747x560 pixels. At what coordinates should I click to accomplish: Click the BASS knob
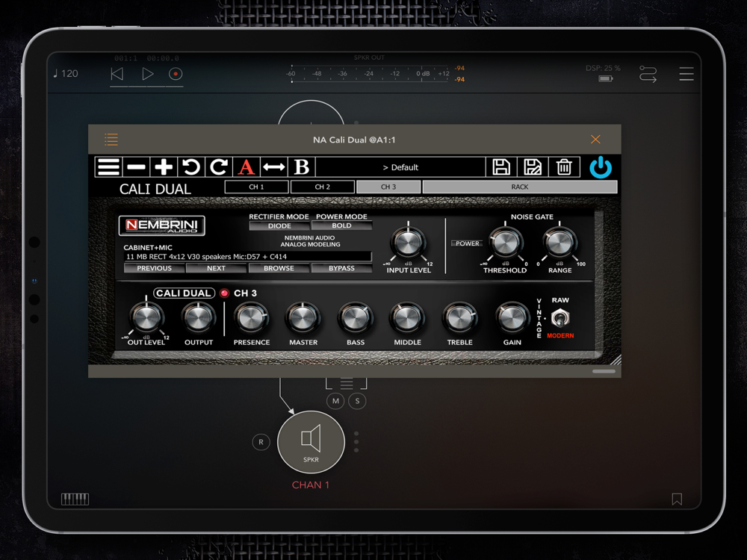356,318
